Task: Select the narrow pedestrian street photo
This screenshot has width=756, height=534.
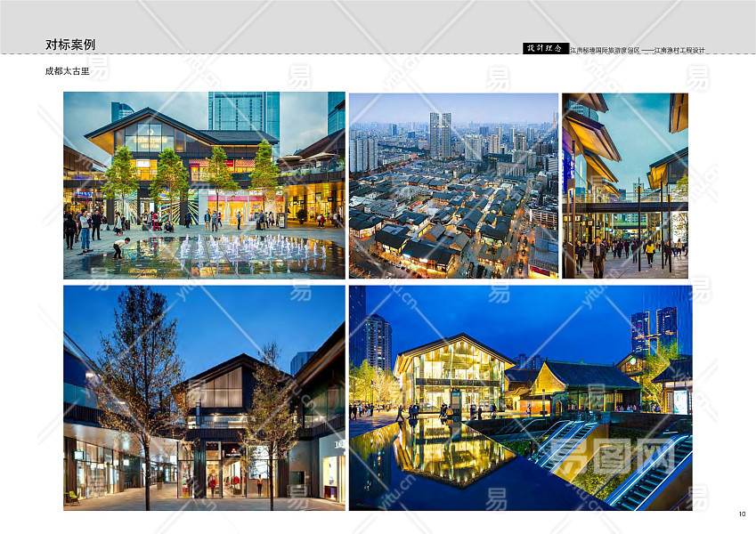Action: click(625, 185)
